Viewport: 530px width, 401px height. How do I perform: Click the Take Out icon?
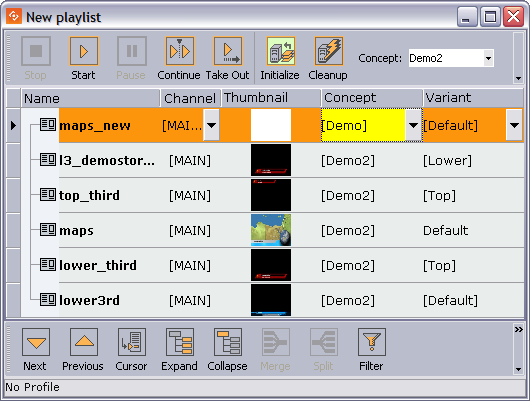228,51
